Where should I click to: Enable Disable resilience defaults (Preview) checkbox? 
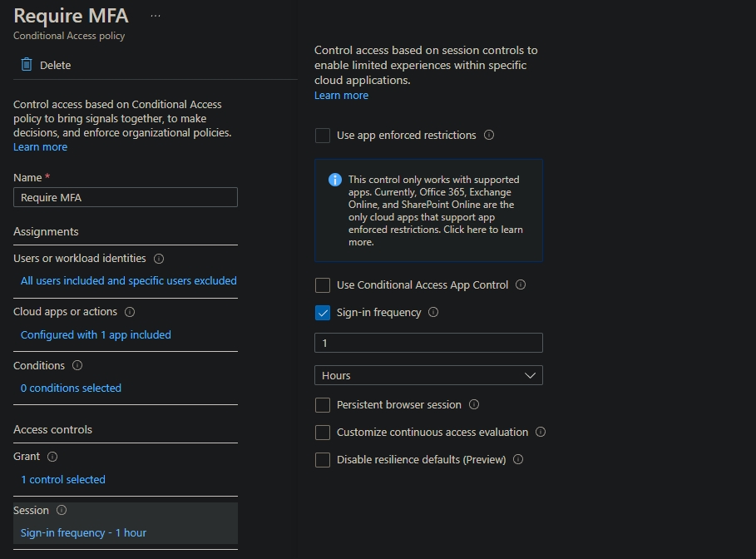click(323, 460)
